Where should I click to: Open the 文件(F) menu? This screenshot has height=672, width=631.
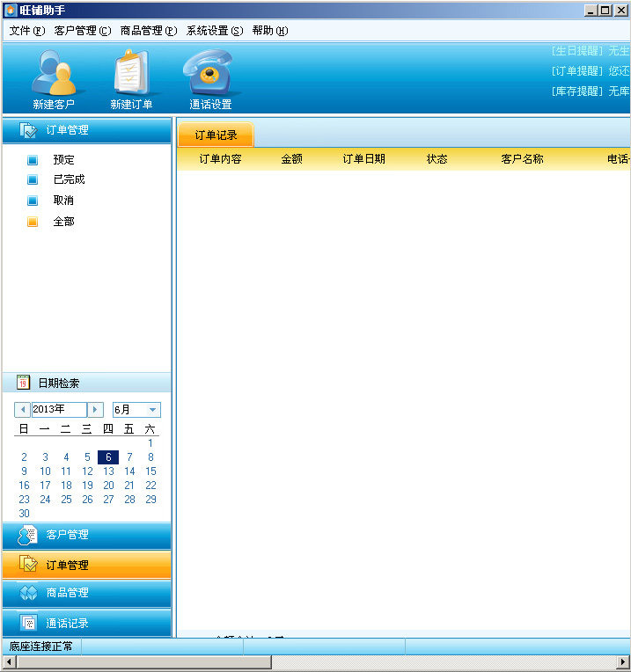[27, 31]
